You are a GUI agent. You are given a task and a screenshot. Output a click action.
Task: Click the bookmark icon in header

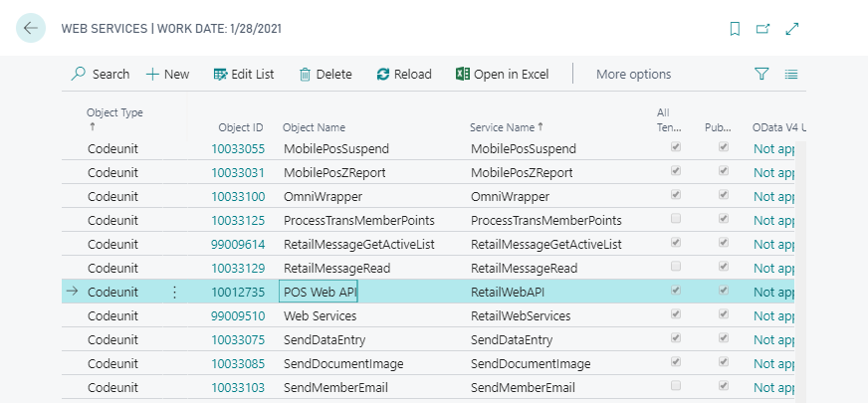[x=735, y=29]
